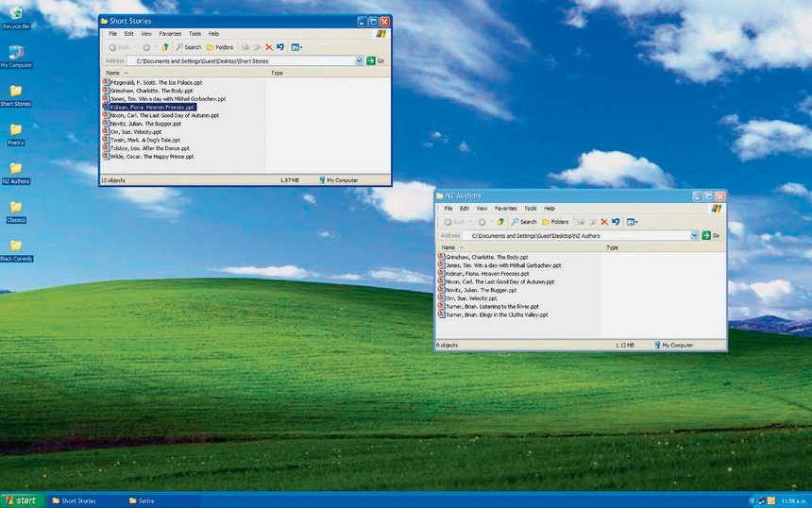Select Jones Win a day file in Short Stories

point(164,99)
